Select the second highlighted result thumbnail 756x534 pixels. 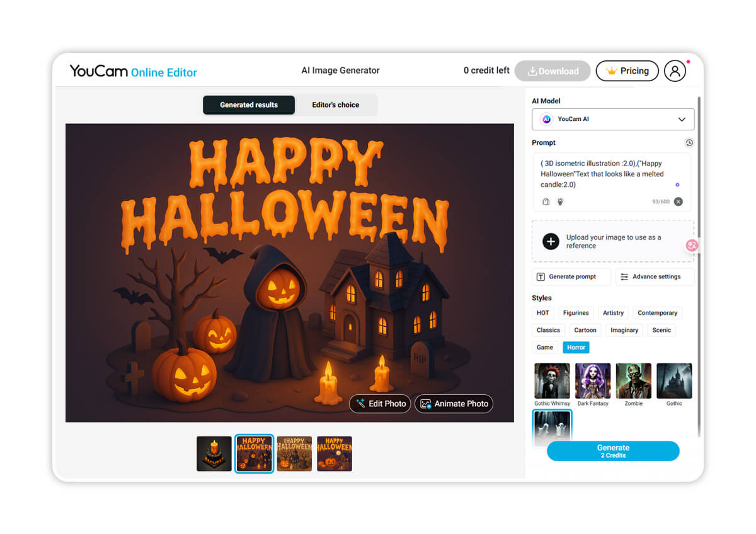coord(254,453)
